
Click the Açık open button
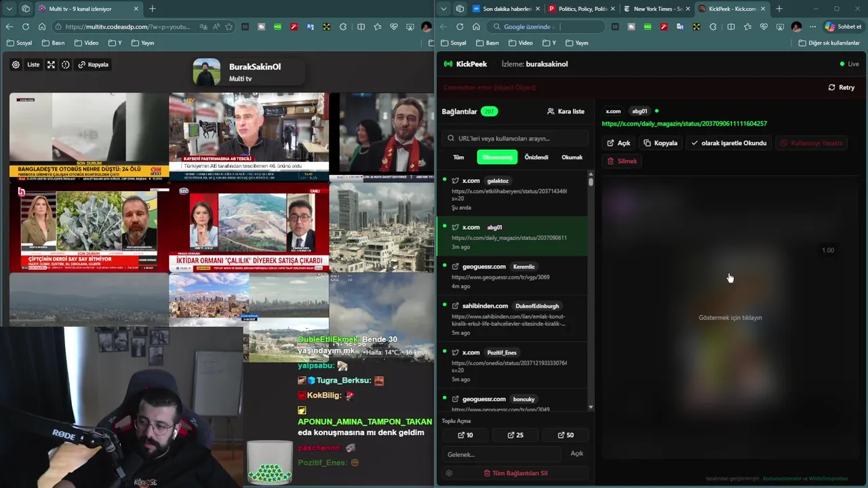618,143
